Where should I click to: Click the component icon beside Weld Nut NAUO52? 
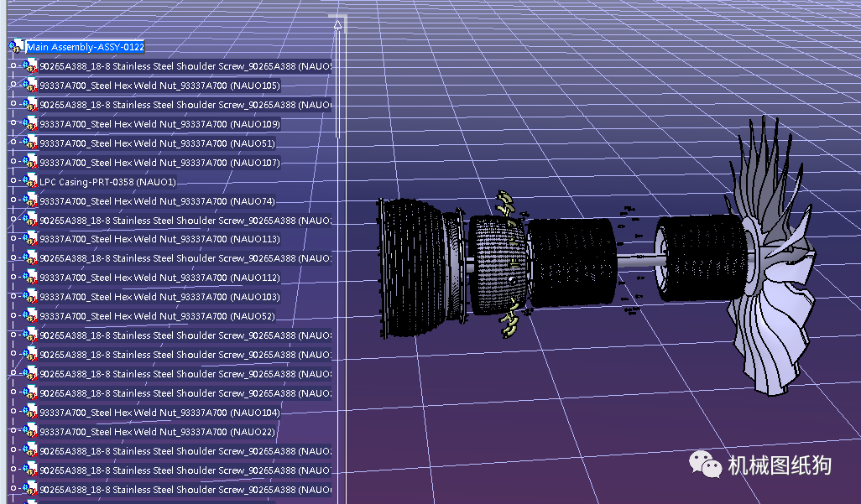coord(29,315)
